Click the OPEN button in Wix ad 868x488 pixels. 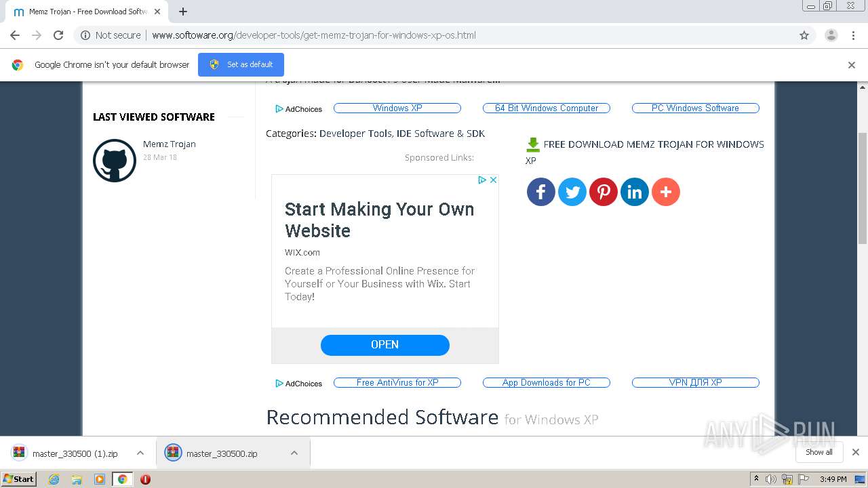(x=385, y=345)
